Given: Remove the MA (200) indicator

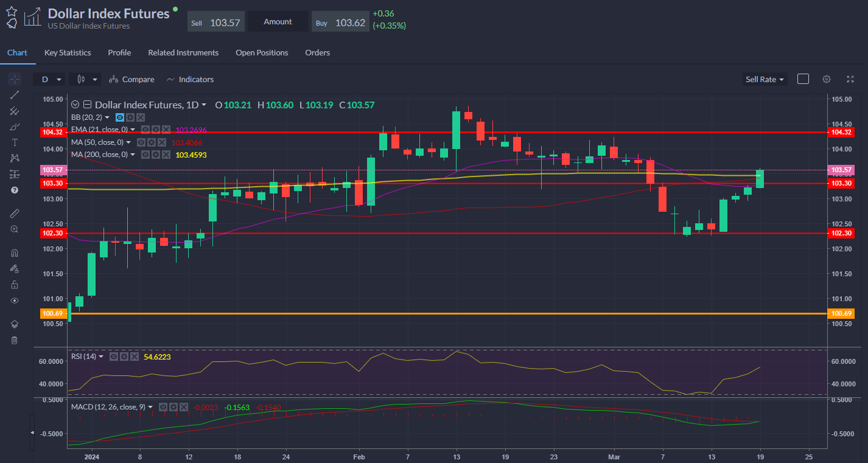Looking at the screenshot, I should click(166, 155).
